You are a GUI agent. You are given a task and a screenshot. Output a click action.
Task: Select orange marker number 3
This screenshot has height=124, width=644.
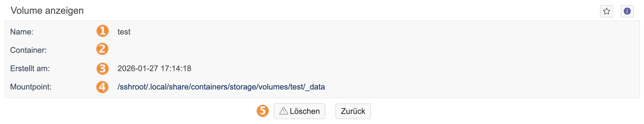tap(103, 68)
